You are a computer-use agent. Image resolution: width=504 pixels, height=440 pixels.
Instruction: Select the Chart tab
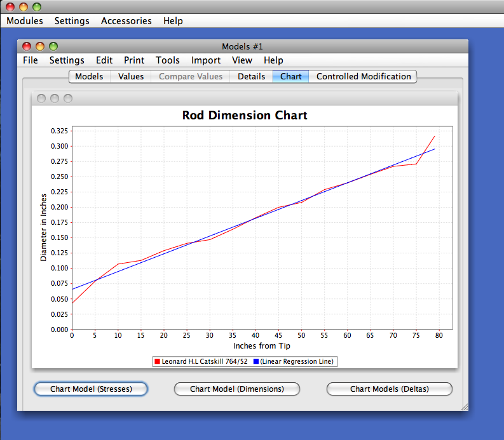[291, 76]
